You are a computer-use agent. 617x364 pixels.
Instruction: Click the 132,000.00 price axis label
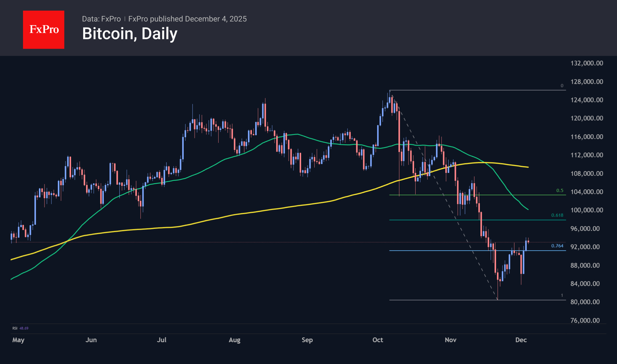tap(587, 63)
